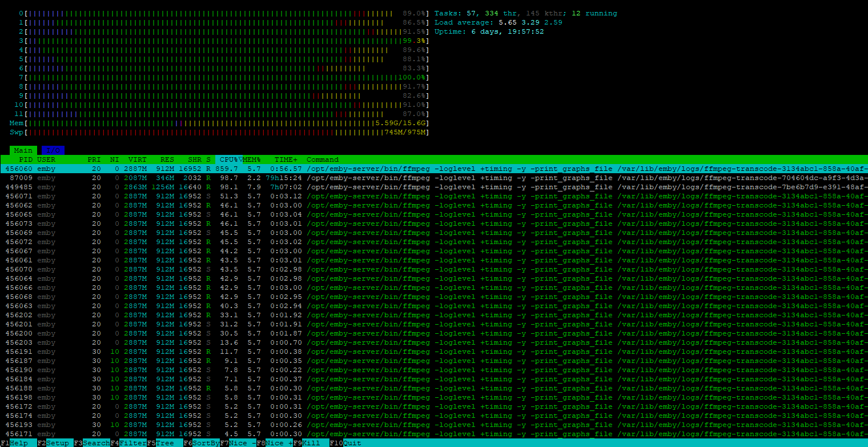The height and width of the screenshot is (447, 868).
Task: Click the Uptime line
Action: [489, 31]
